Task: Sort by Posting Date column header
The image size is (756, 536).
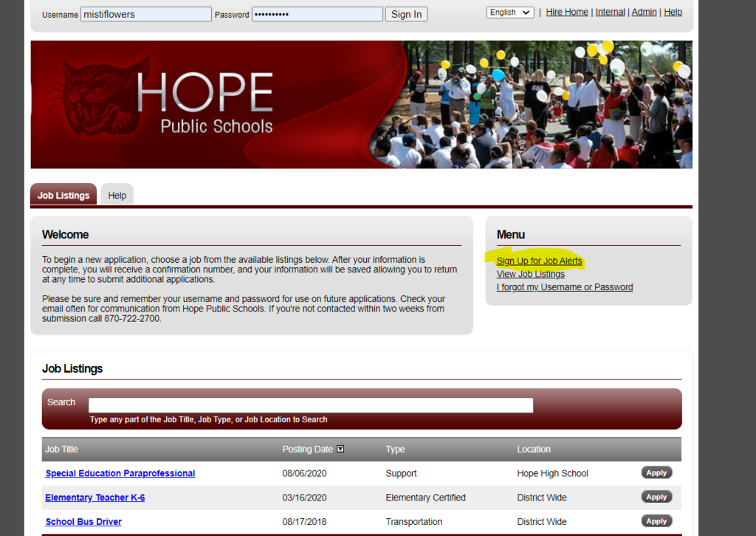Action: click(x=308, y=449)
